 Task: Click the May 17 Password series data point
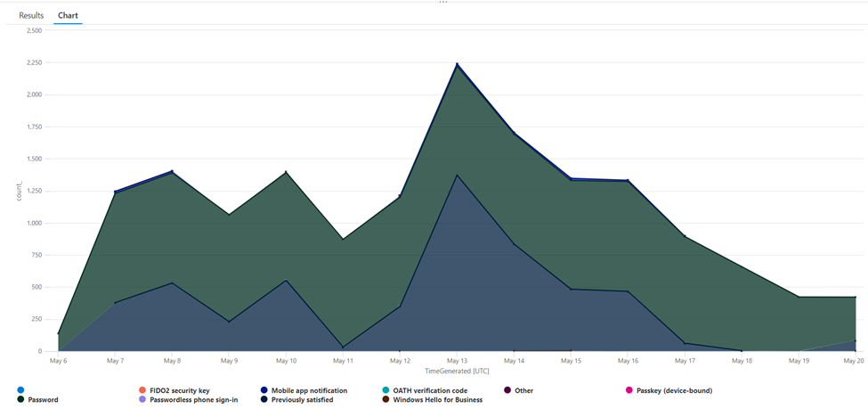685,236
